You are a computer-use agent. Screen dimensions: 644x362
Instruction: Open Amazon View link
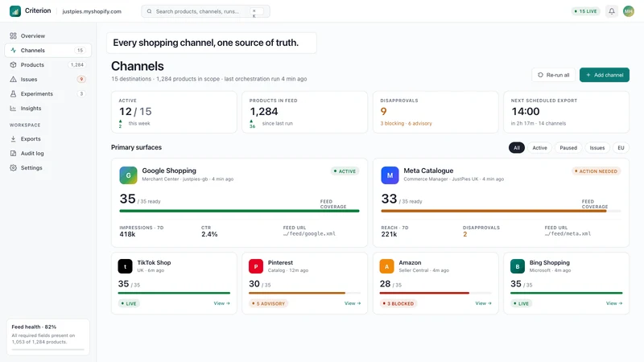484,303
